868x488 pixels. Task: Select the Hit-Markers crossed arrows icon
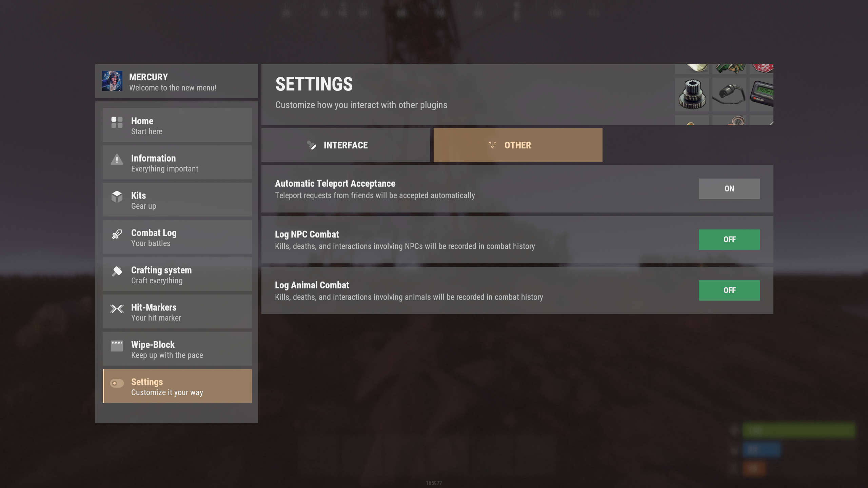117,309
